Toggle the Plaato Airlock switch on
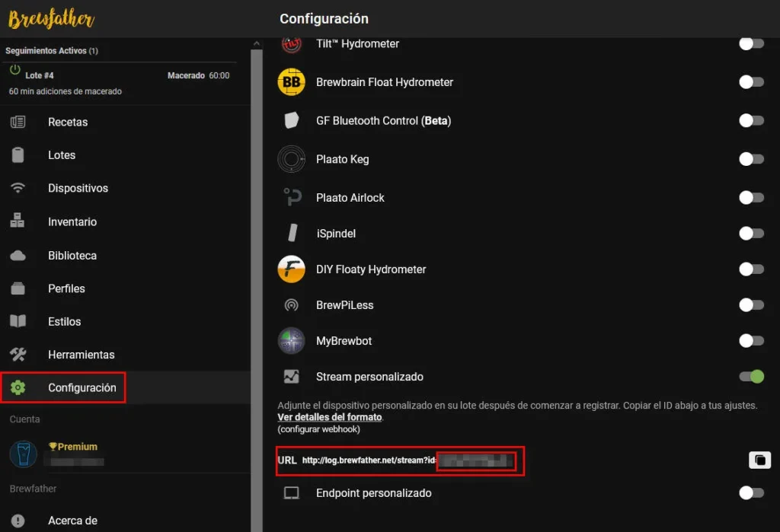 pyautogui.click(x=751, y=197)
